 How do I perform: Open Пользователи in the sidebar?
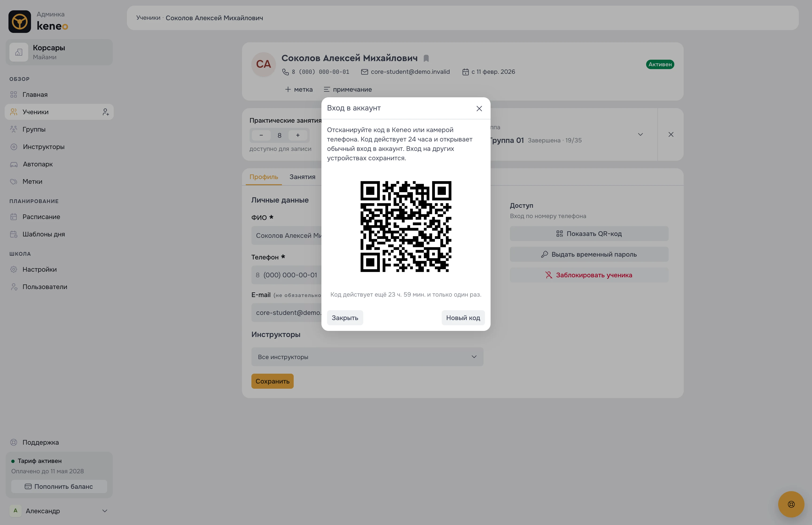pyautogui.click(x=59, y=287)
